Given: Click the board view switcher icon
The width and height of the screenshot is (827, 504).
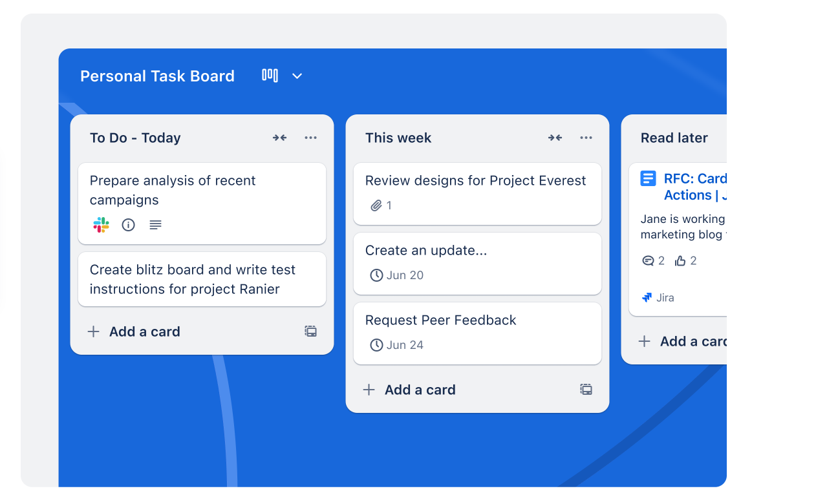Looking at the screenshot, I should point(270,76).
